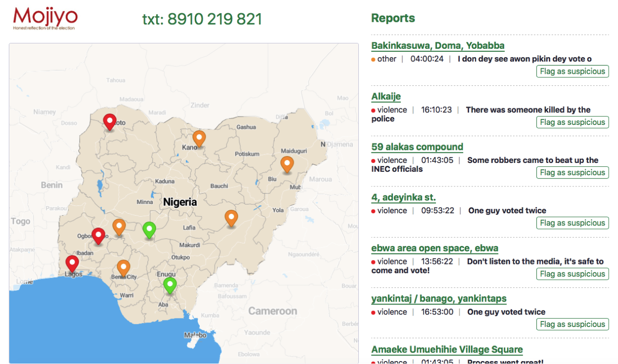Viewport: 618px width, 364px height.
Task: Click the orange pin west of Yola
Action: 231,219
